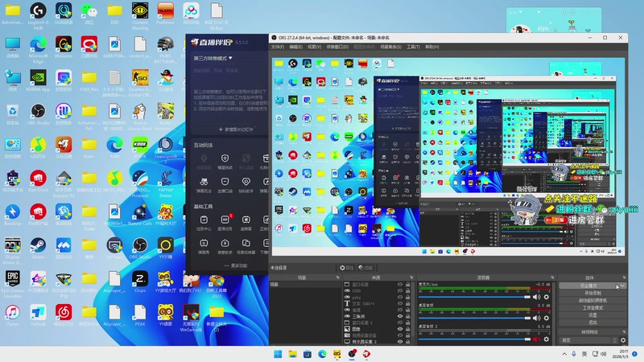
Task: Toggle visibility of the 三角洲 source
Action: click(400, 316)
